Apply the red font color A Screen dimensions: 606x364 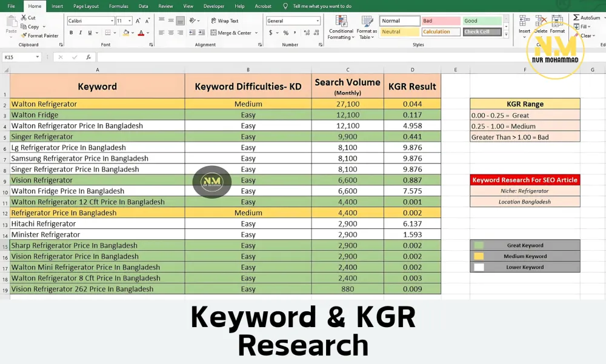pyautogui.click(x=141, y=33)
